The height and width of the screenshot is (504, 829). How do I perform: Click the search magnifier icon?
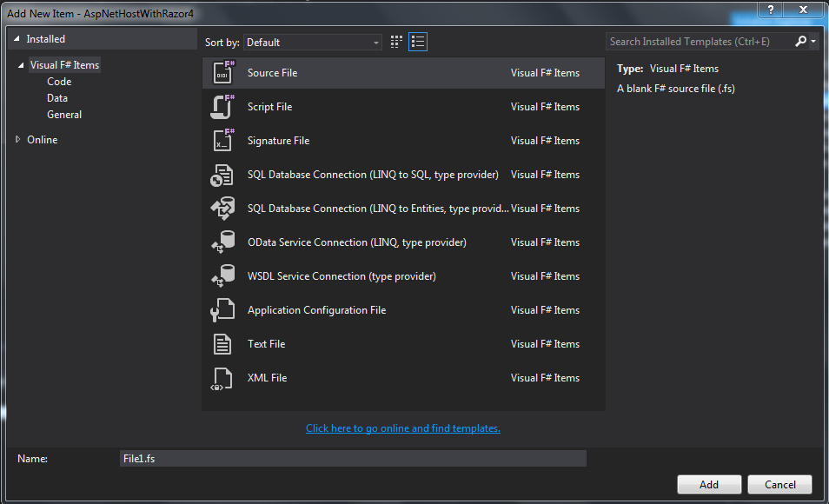coord(800,41)
